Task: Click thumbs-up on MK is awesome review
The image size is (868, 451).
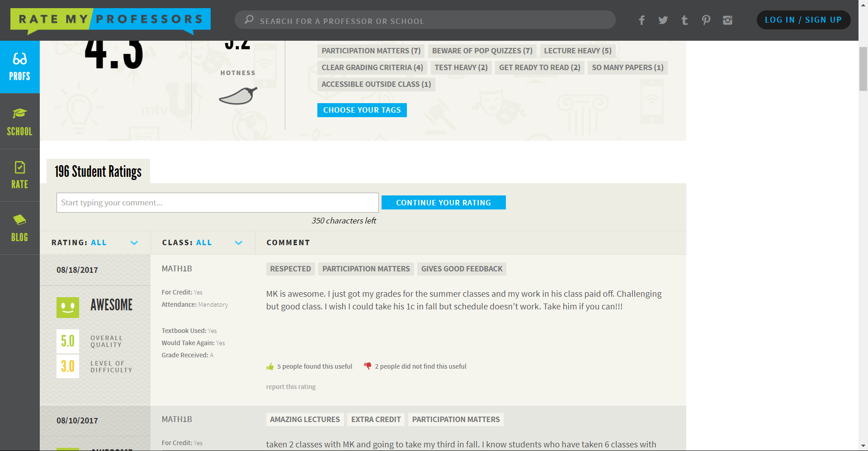Action: (x=270, y=366)
